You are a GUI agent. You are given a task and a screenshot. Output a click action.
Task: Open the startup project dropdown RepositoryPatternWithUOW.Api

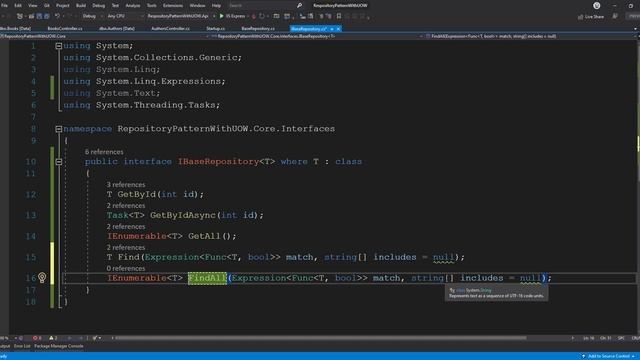coord(180,16)
